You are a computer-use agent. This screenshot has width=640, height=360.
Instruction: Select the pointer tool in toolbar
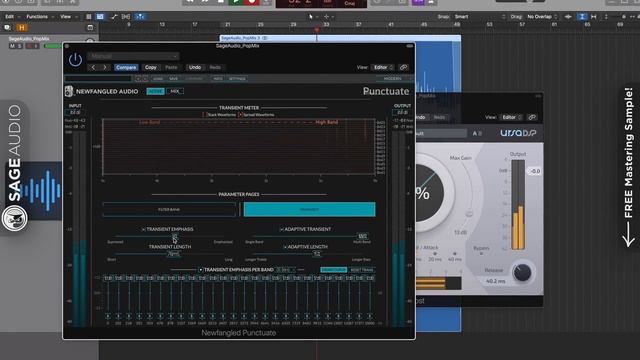pyautogui.click(x=312, y=17)
